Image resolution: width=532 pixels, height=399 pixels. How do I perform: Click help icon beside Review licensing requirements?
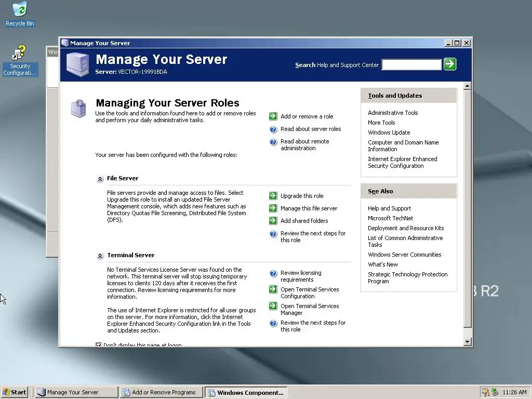(273, 273)
